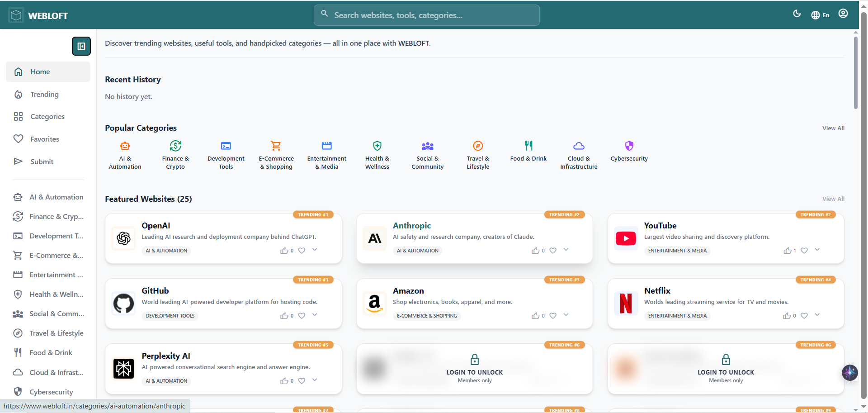This screenshot has width=868, height=413.
Task: Open the Categories section in sidebar
Action: (x=47, y=116)
